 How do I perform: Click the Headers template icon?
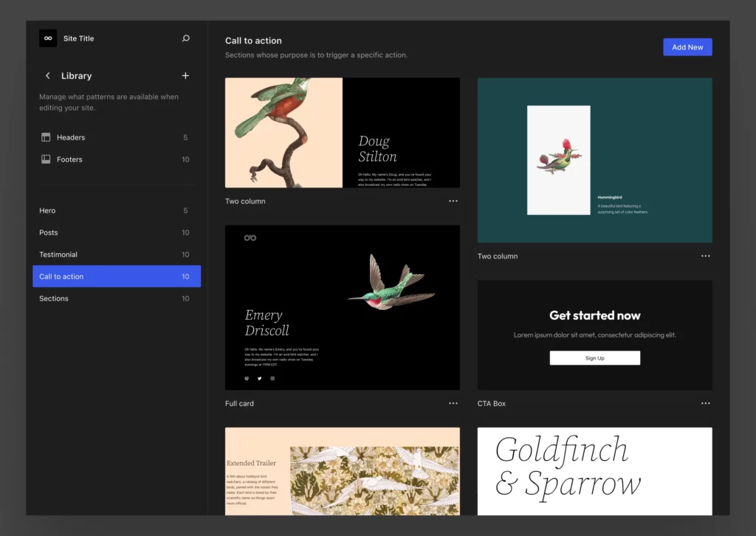pos(46,137)
